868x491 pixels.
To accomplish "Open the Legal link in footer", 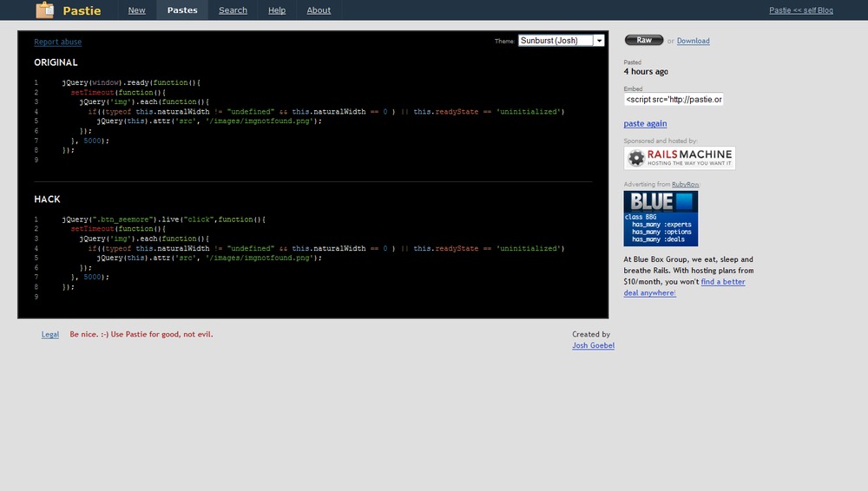I will (x=50, y=334).
